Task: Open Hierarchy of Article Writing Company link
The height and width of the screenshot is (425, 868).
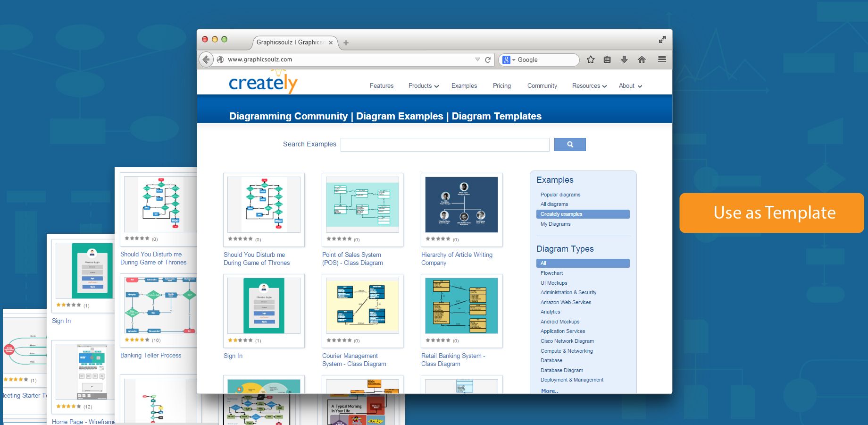Action: pyautogui.click(x=457, y=259)
